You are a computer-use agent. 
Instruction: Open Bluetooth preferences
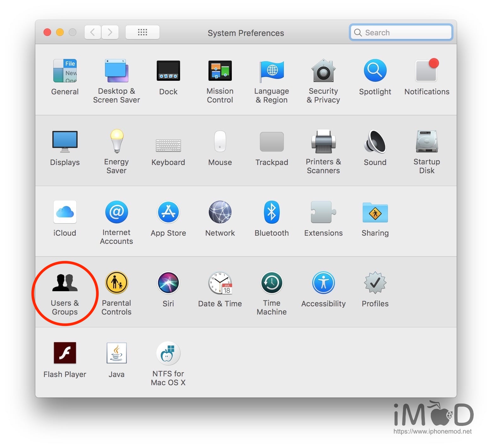[272, 212]
